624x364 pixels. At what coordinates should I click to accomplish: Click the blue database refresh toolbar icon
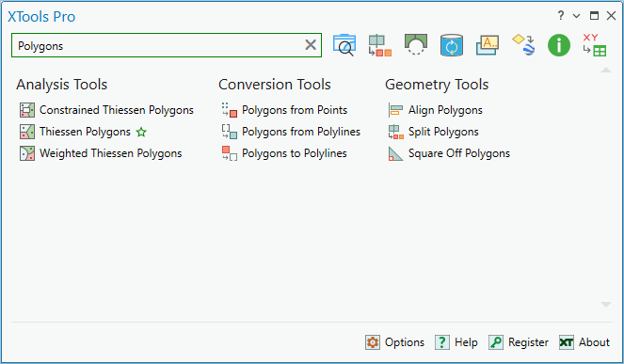coord(451,45)
